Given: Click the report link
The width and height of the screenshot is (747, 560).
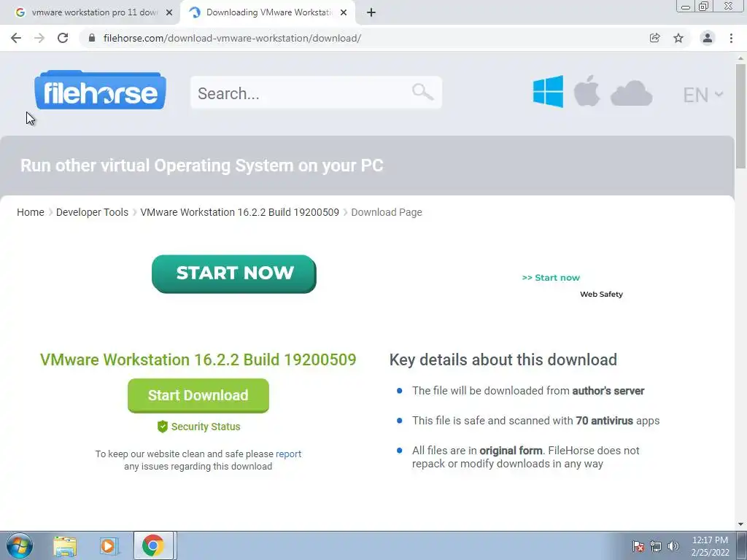Looking at the screenshot, I should click(288, 454).
